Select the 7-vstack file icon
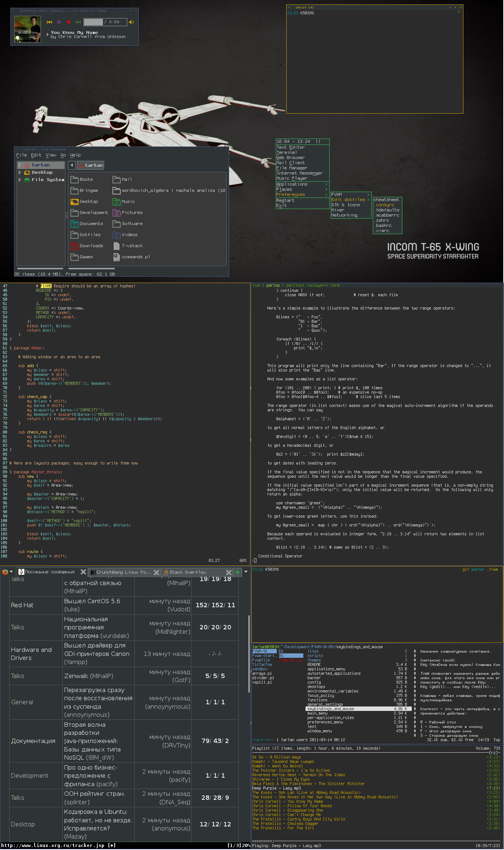The width and height of the screenshot is (504, 850). point(117,246)
